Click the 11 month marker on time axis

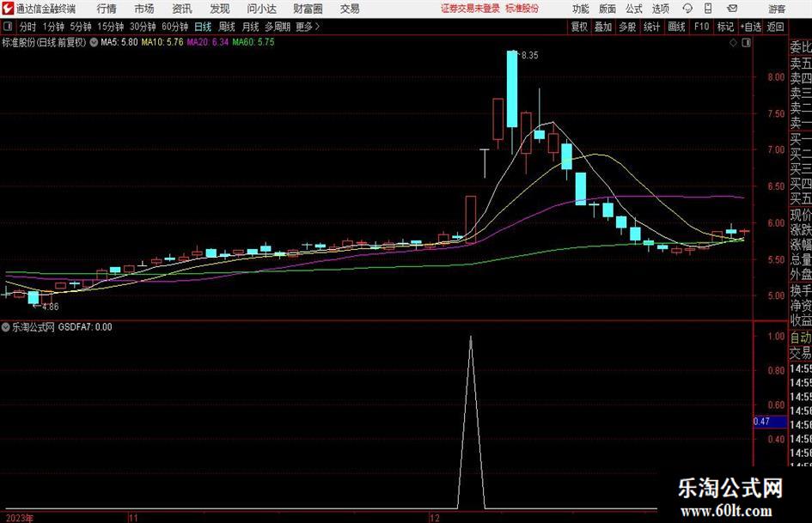pyautogui.click(x=133, y=518)
